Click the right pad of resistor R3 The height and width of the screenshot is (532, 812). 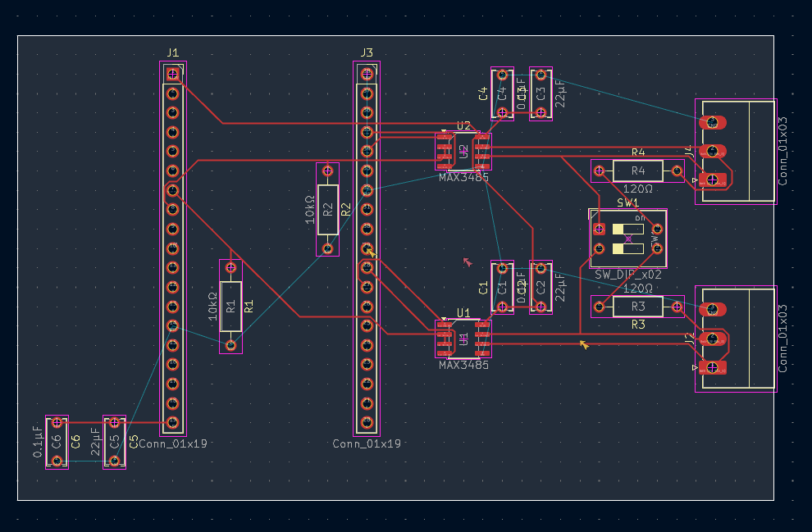pyautogui.click(x=677, y=307)
